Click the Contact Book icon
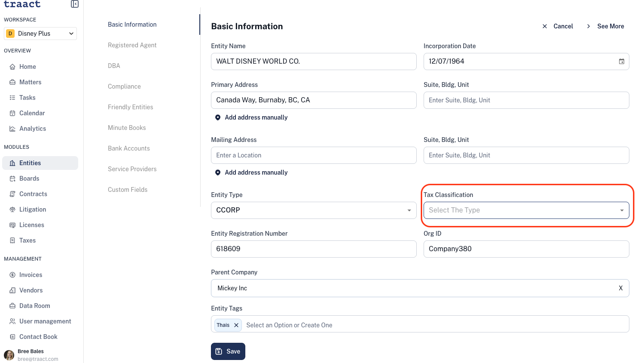Image resolution: width=644 pixels, height=363 pixels. click(12, 337)
